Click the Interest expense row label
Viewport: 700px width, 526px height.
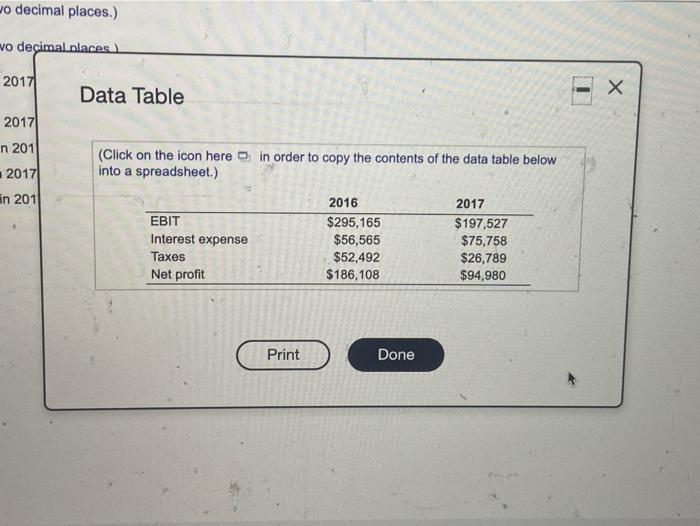coord(199,239)
